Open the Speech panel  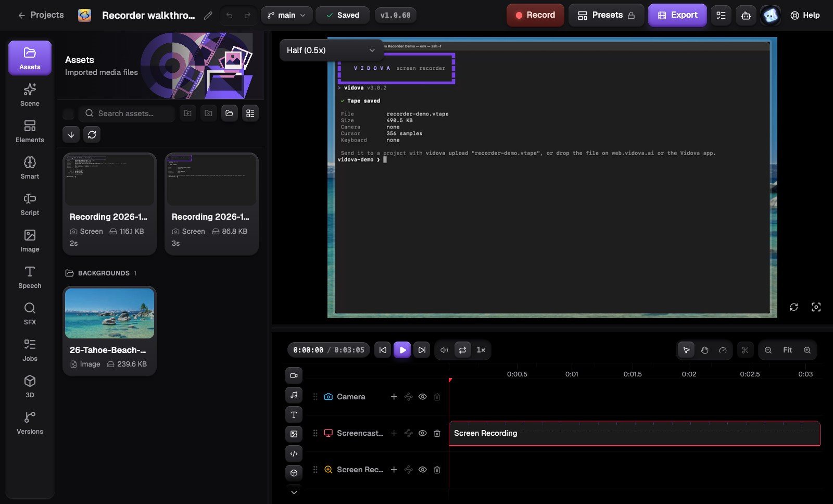(30, 277)
